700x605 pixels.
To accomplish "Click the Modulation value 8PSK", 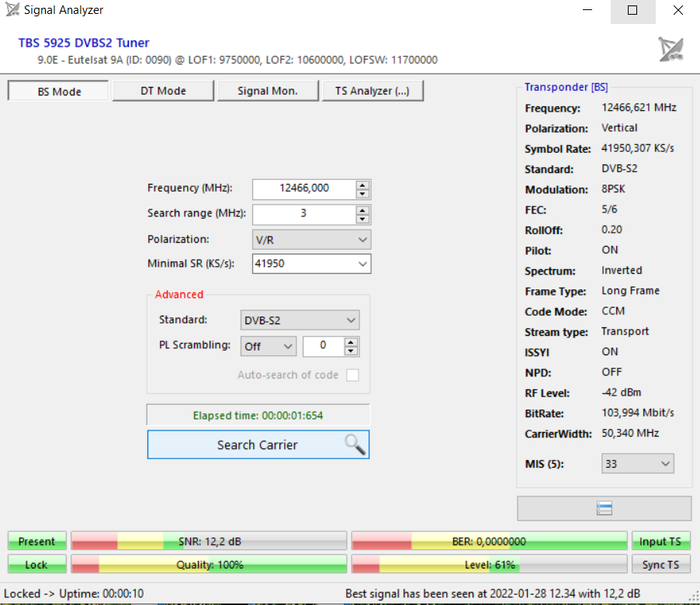I will tap(613, 188).
